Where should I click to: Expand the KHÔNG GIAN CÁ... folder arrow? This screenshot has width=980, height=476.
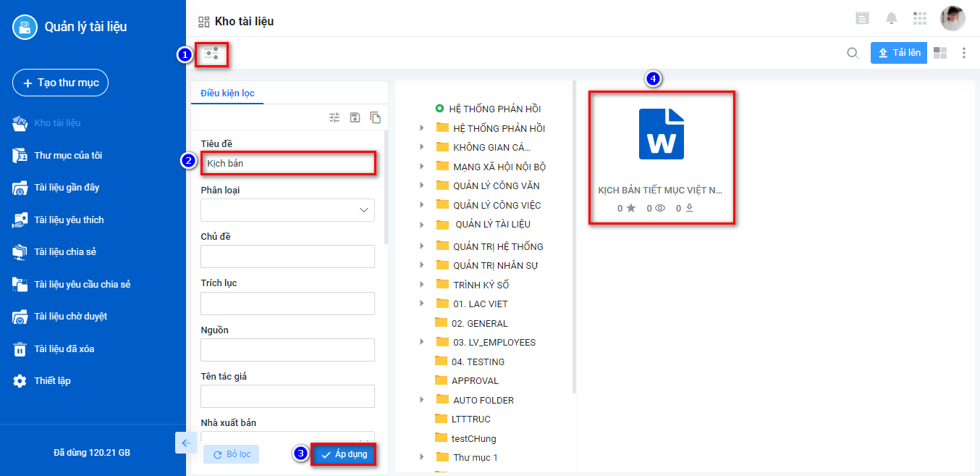(422, 147)
